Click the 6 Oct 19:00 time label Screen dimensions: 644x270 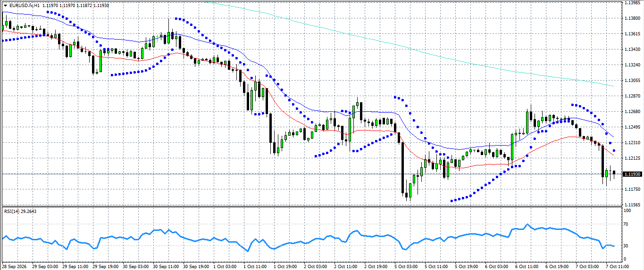pyautogui.click(x=557, y=266)
